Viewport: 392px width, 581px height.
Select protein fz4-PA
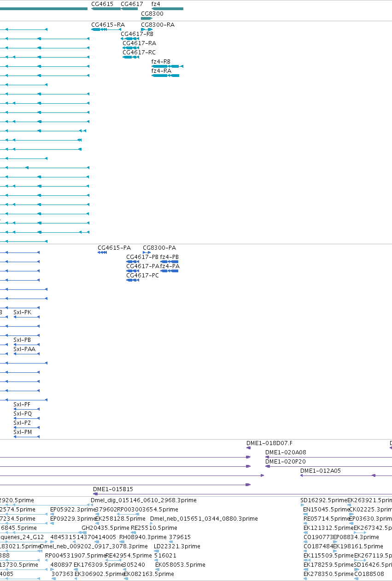click(170, 266)
